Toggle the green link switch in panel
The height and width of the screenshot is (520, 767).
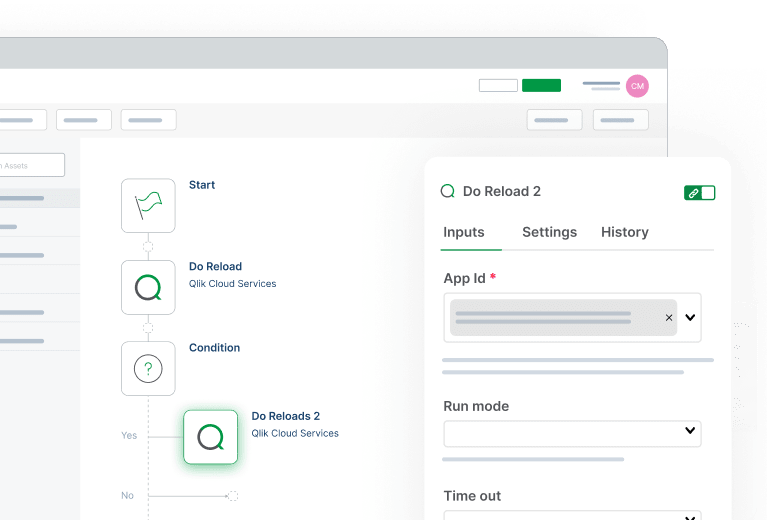[x=699, y=193]
